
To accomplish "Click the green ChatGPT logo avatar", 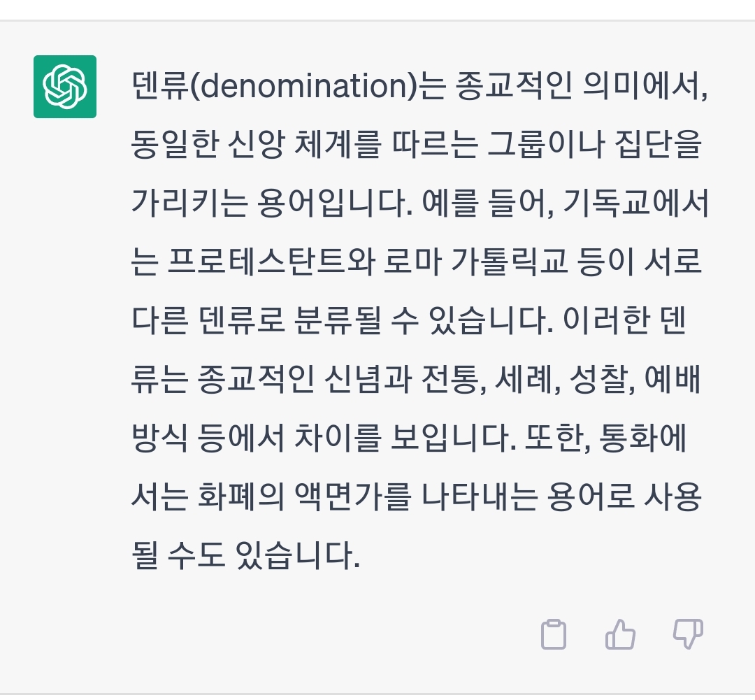I will [65, 87].
